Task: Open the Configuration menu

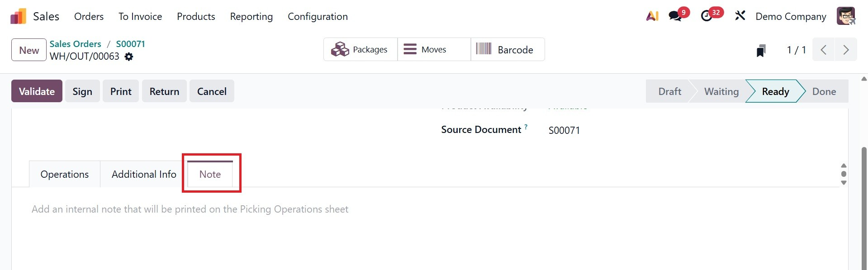Action: pyautogui.click(x=318, y=17)
